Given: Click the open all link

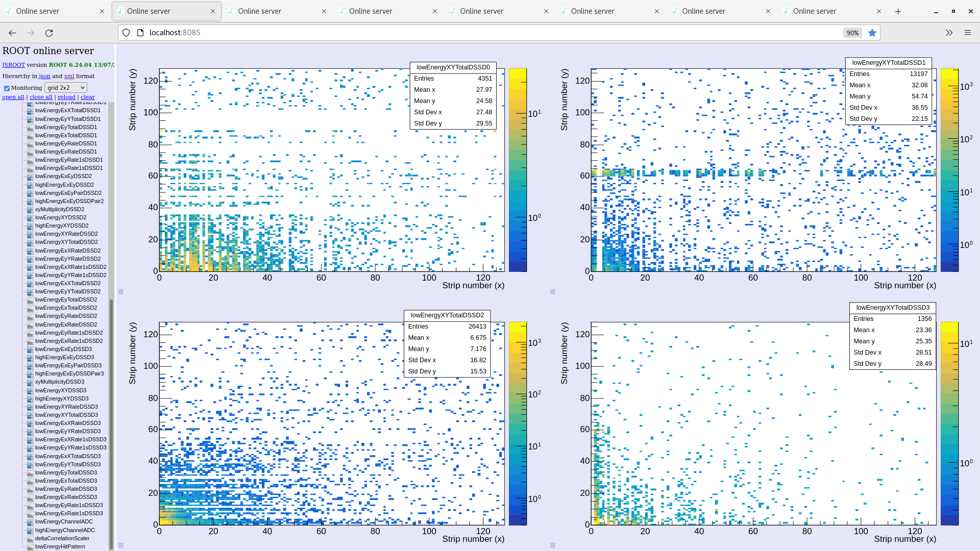Looking at the screenshot, I should 13,97.
